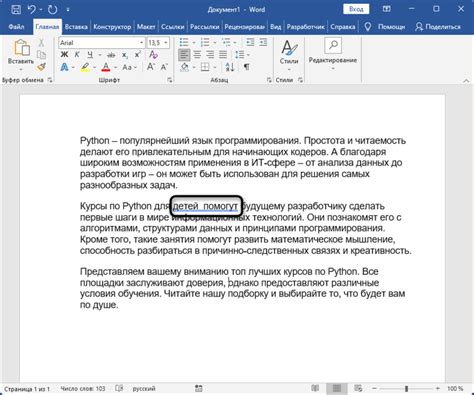This screenshot has width=474, height=395.
Task: Zoom in with the plus button
Action: tap(437, 389)
